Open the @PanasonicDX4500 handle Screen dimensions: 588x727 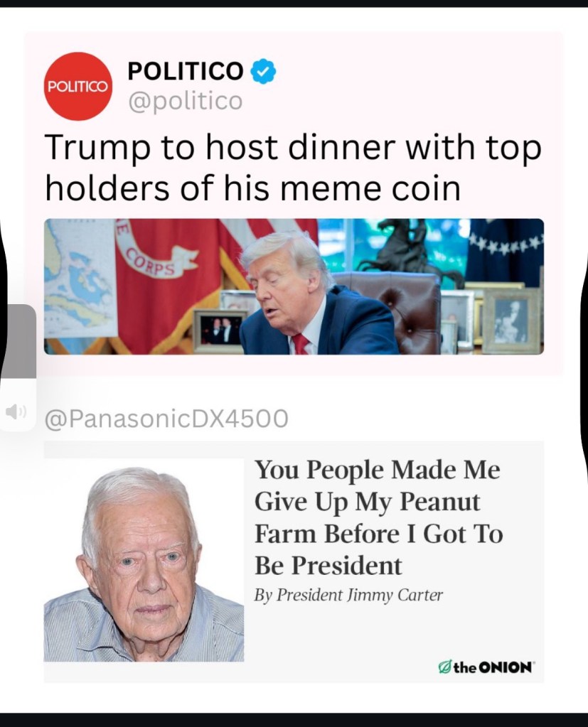pyautogui.click(x=166, y=418)
